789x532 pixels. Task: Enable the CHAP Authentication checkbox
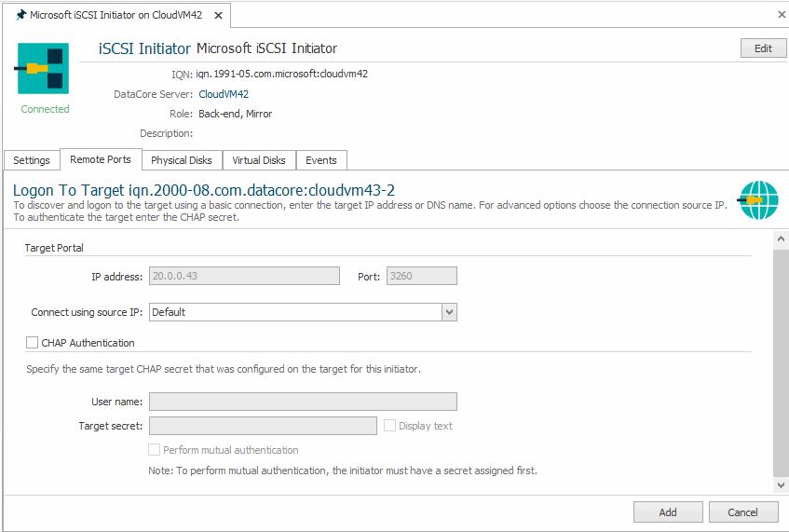[34, 343]
